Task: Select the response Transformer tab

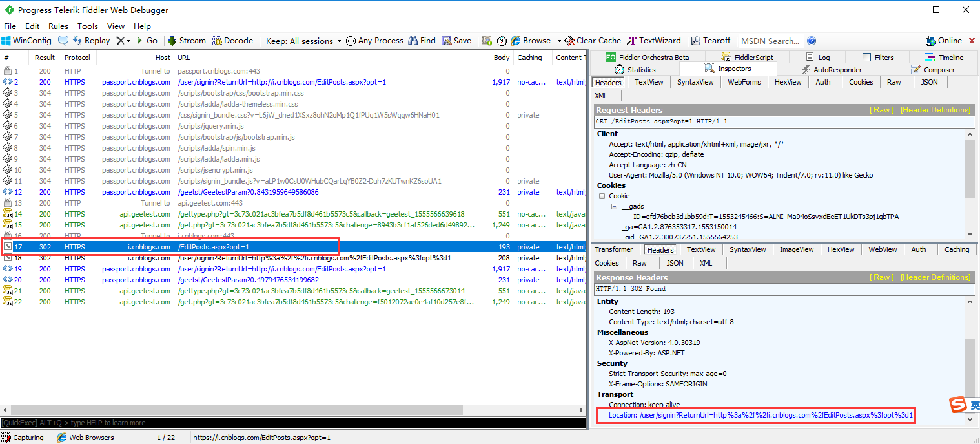Action: (x=614, y=249)
